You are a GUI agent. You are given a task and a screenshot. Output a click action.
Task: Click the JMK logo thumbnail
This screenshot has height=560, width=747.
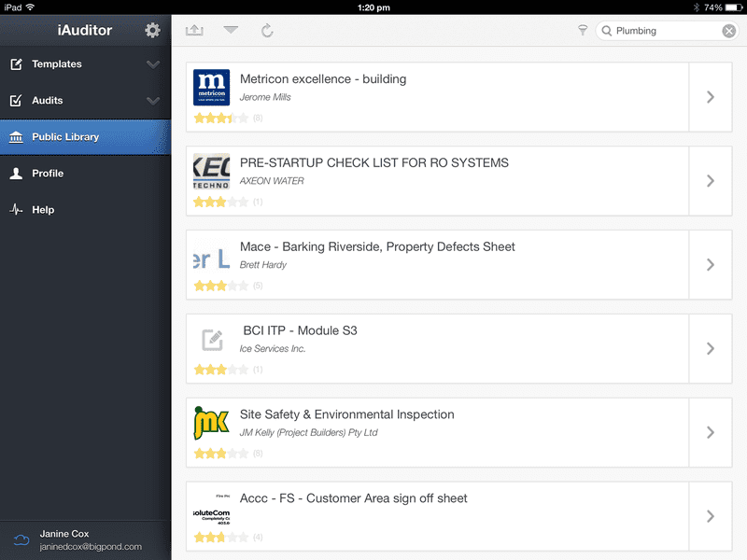(x=212, y=423)
